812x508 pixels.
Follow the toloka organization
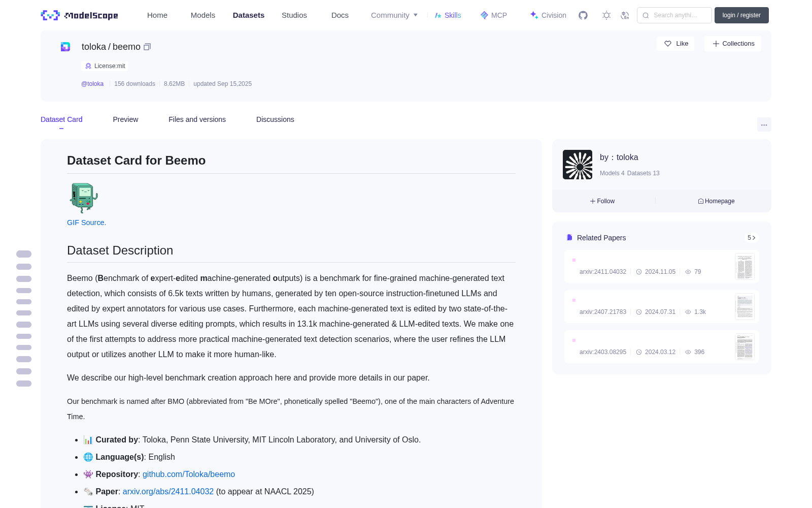(x=602, y=201)
